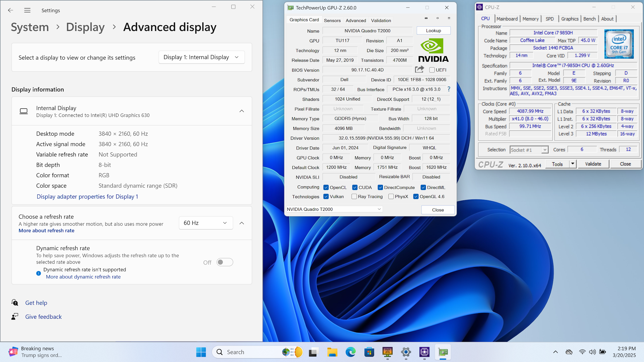Toggle the Ray Tracing checkbox
This screenshot has height=362, width=644.
click(x=354, y=196)
